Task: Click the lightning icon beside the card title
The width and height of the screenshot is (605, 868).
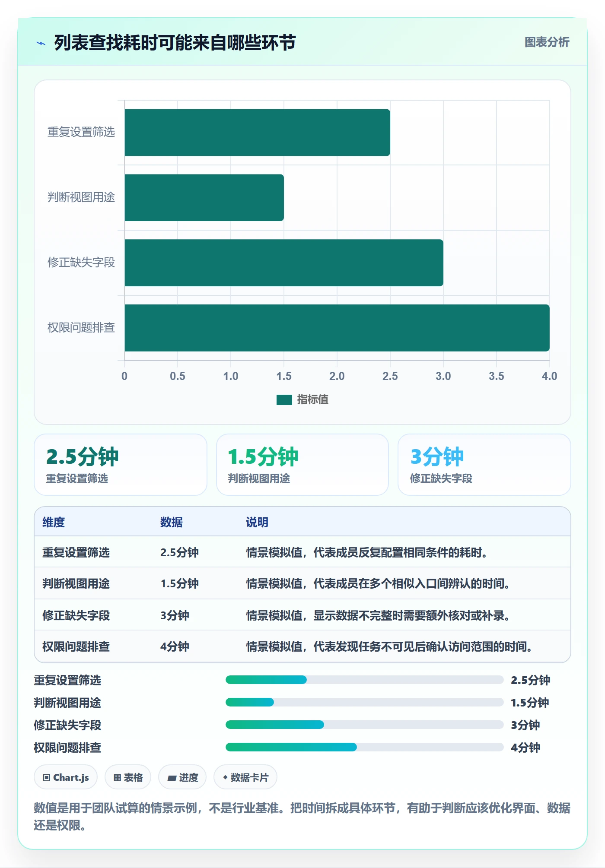Action: 41,43
